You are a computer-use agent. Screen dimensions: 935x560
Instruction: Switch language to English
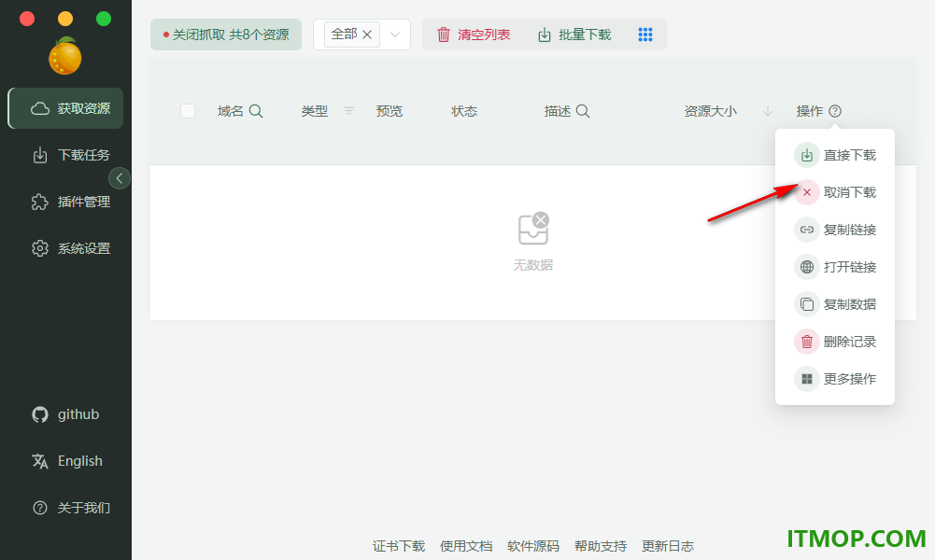coord(65,461)
